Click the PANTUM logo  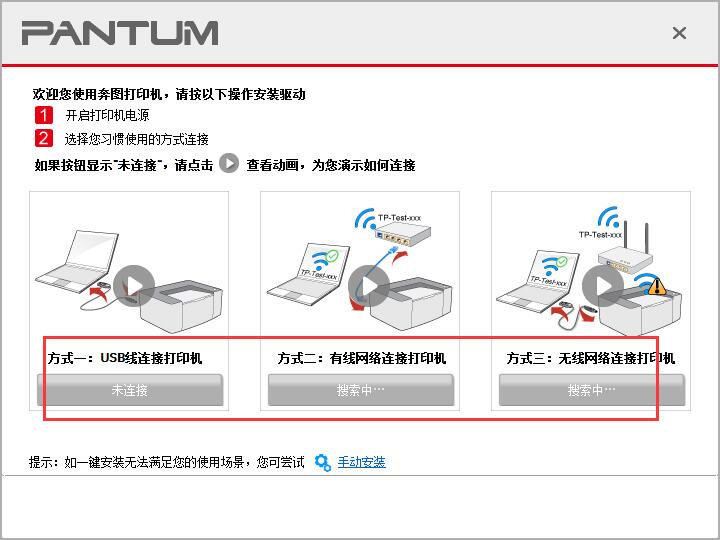(x=120, y=33)
